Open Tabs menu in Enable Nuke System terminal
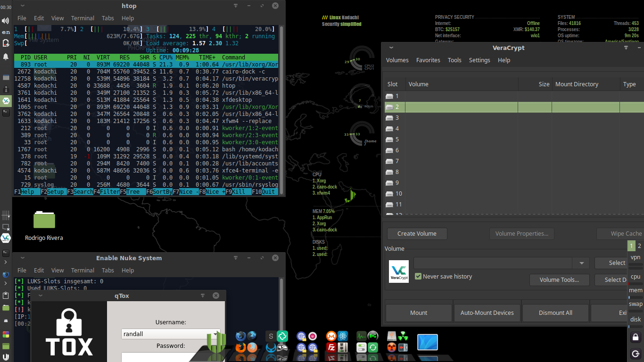644x362 pixels. click(x=108, y=271)
